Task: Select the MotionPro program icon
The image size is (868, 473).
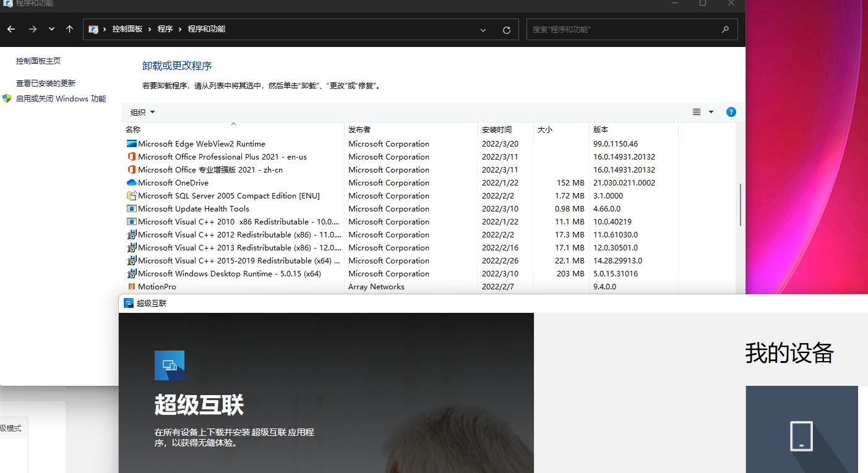Action: [131, 286]
